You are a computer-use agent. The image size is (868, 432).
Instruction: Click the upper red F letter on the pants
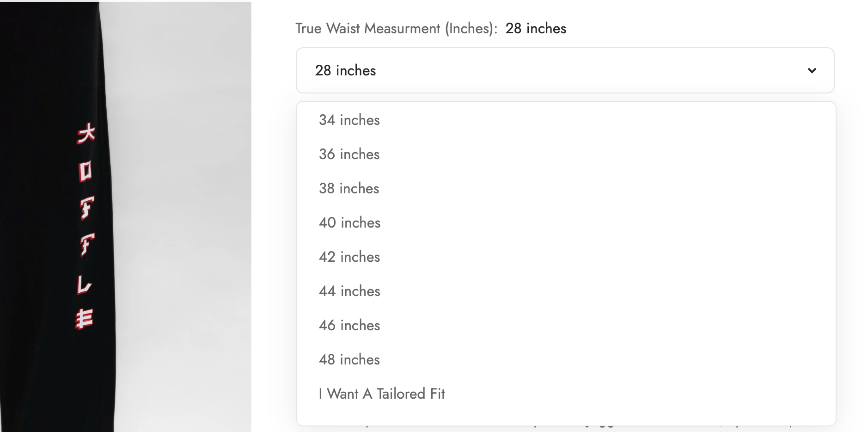(86, 208)
